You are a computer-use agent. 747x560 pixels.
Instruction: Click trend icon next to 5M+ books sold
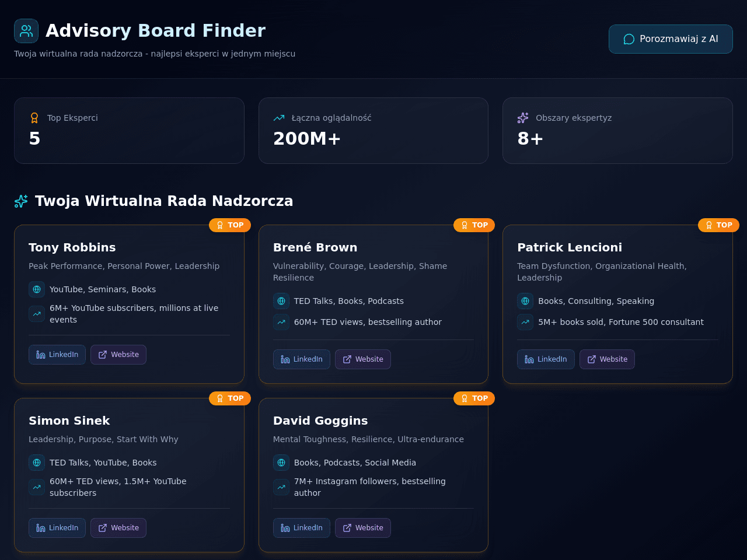click(x=525, y=322)
